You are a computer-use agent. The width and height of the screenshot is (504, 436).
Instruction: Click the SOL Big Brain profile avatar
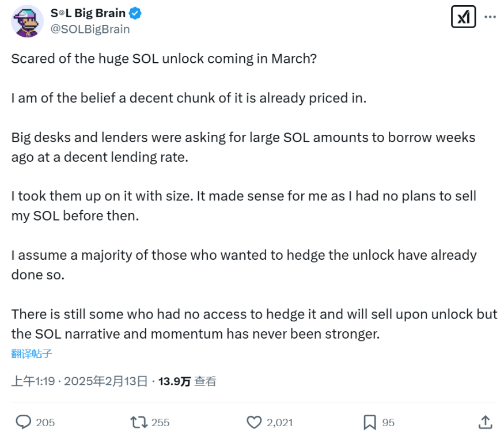point(27,21)
